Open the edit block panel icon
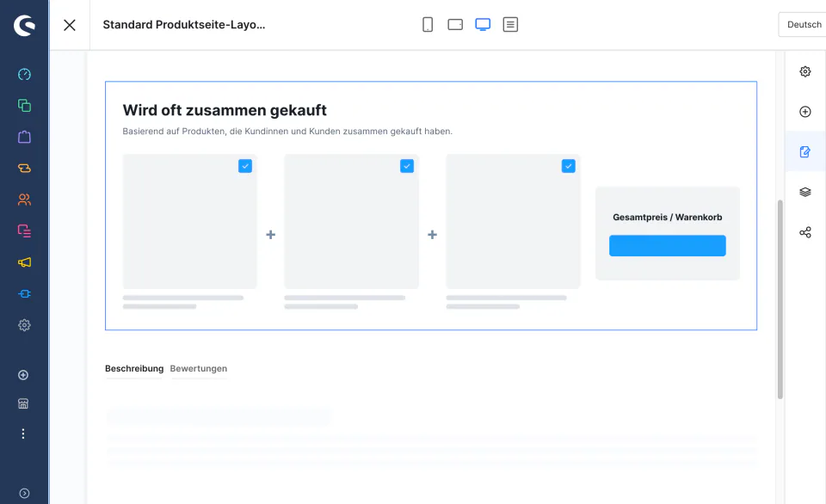Image resolution: width=826 pixels, height=504 pixels. coord(805,151)
